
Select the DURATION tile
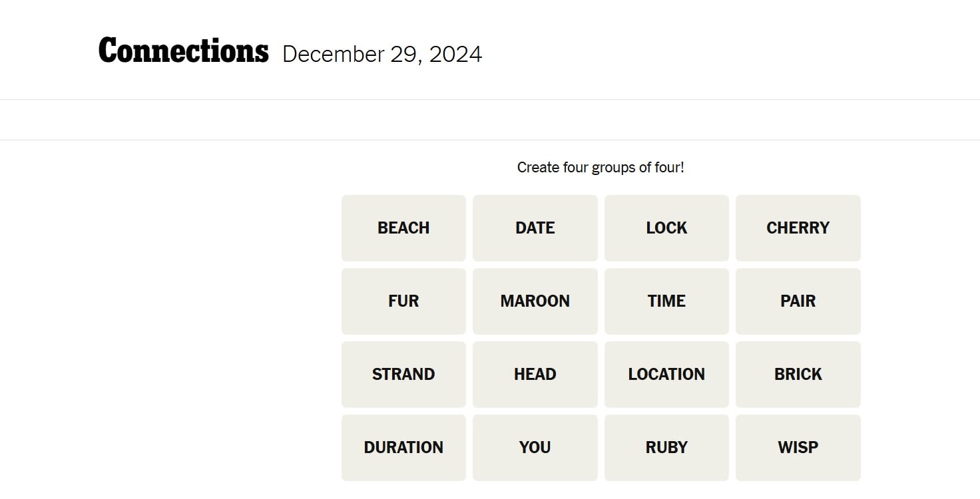point(403,448)
